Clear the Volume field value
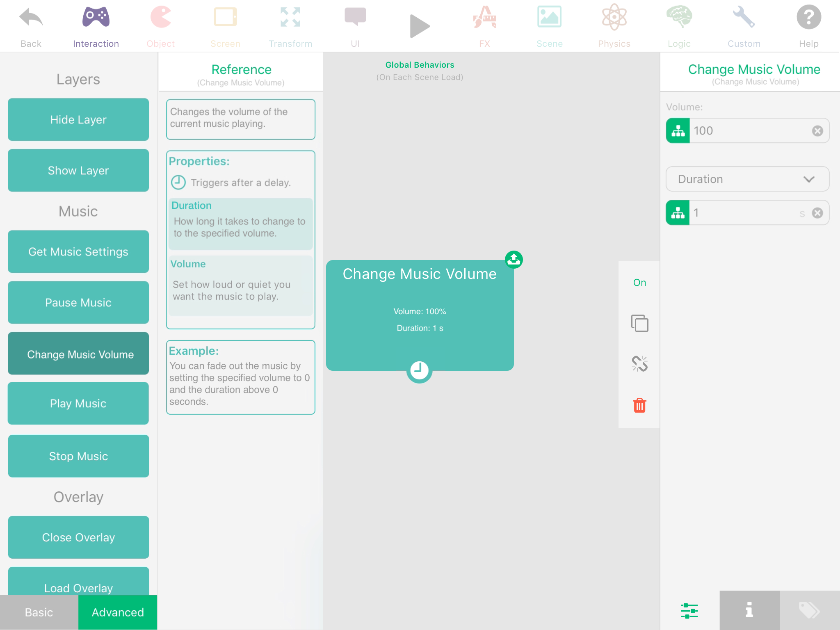Image resolution: width=840 pixels, height=630 pixels. 817,131
